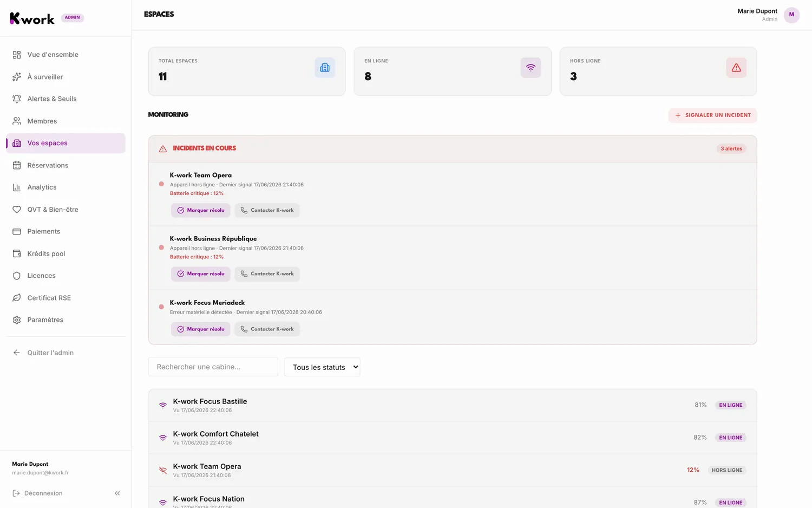Click the Certificat RSE leaf icon
This screenshot has width=812, height=508.
pos(17,298)
